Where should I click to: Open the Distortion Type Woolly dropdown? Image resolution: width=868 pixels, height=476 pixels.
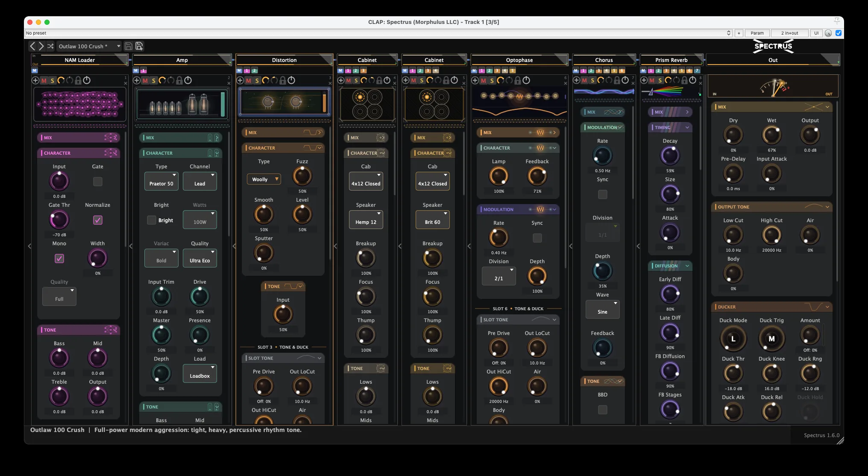pyautogui.click(x=264, y=179)
